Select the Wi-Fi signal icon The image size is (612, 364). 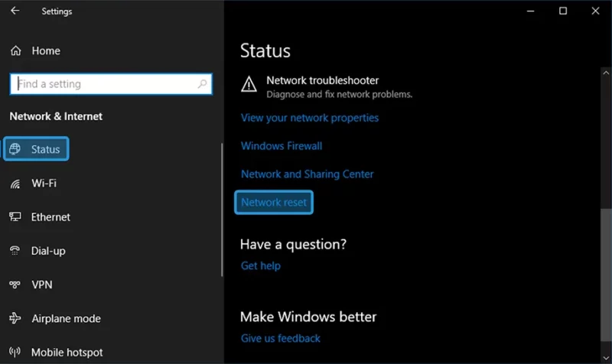[15, 184]
